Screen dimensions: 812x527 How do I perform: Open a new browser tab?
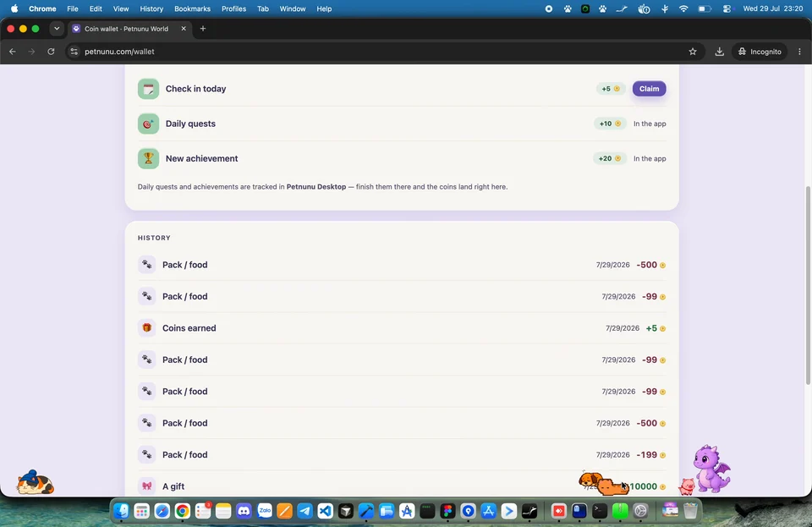point(203,29)
